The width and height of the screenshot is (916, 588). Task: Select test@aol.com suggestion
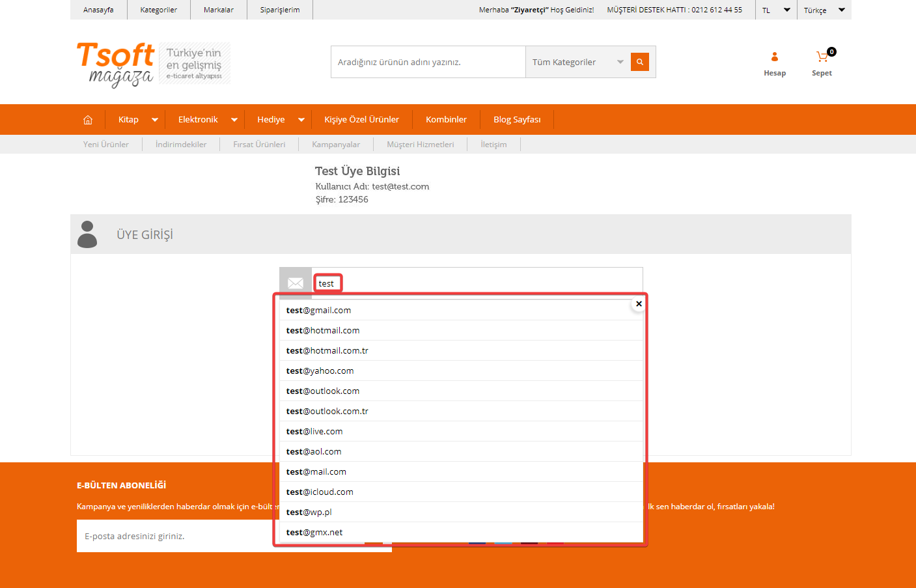461,452
